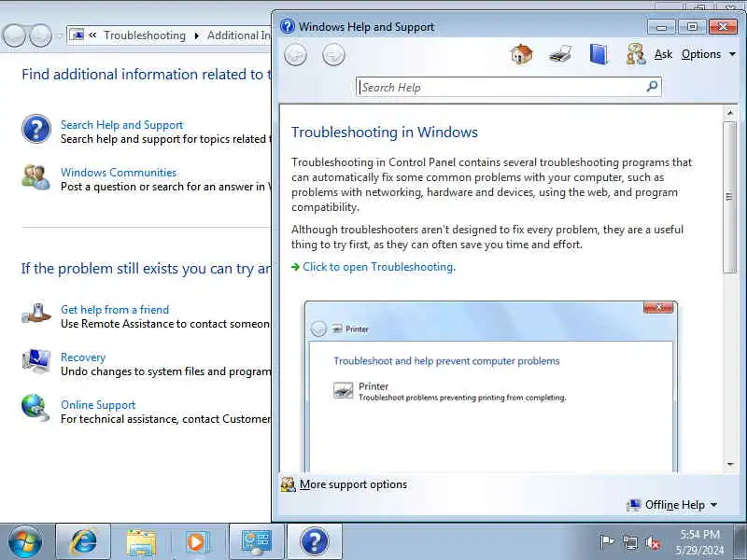Image resolution: width=747 pixels, height=560 pixels.
Task: Click the More support options icon
Action: coord(288,484)
